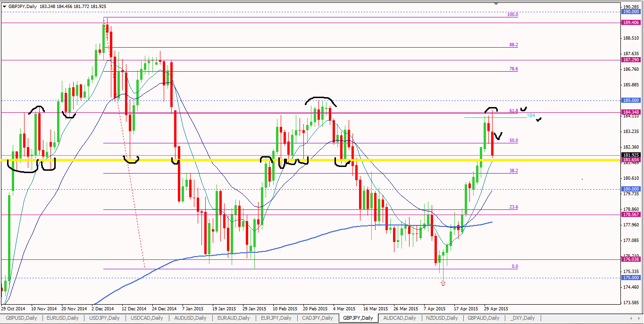
Task: Select the 7 Jan 2015 date label
Action: click(x=192, y=308)
